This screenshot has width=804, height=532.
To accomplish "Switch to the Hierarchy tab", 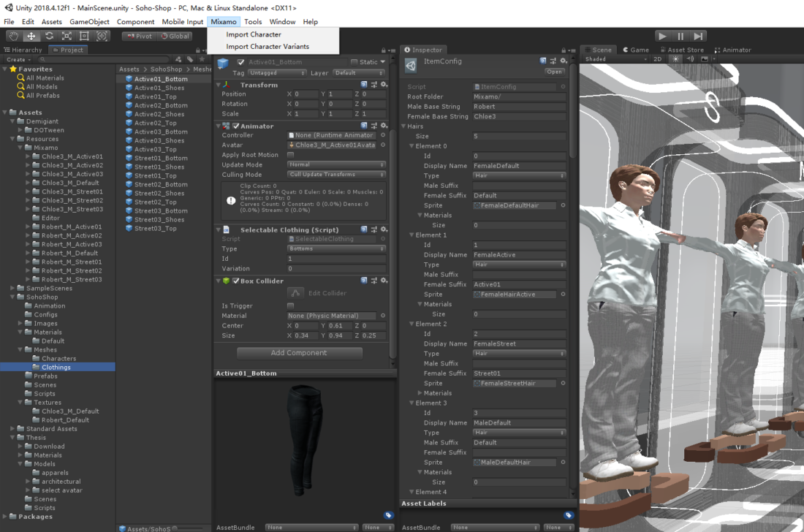I will tap(23, 50).
